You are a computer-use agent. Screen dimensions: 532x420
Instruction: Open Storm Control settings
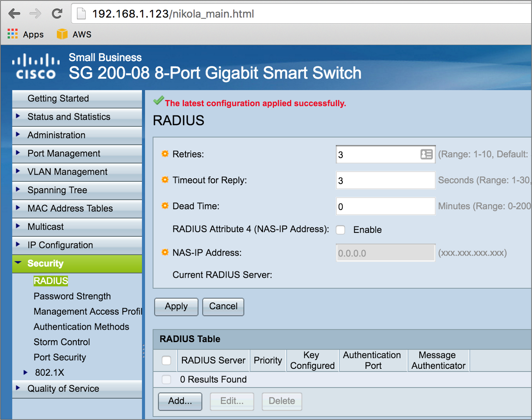62,342
